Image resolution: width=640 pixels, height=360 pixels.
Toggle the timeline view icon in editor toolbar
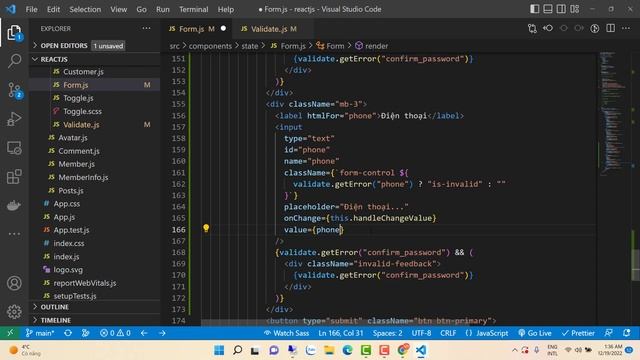pyautogui.click(x=595, y=29)
